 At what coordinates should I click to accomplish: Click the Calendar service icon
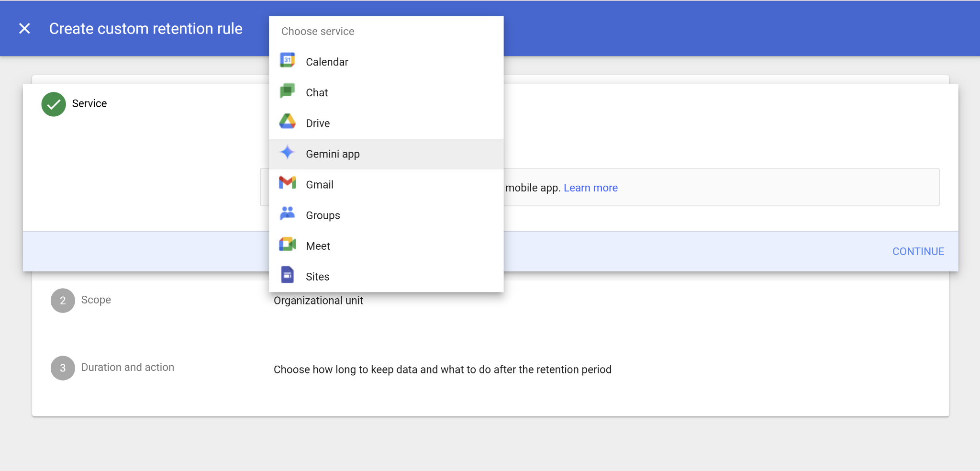(287, 60)
